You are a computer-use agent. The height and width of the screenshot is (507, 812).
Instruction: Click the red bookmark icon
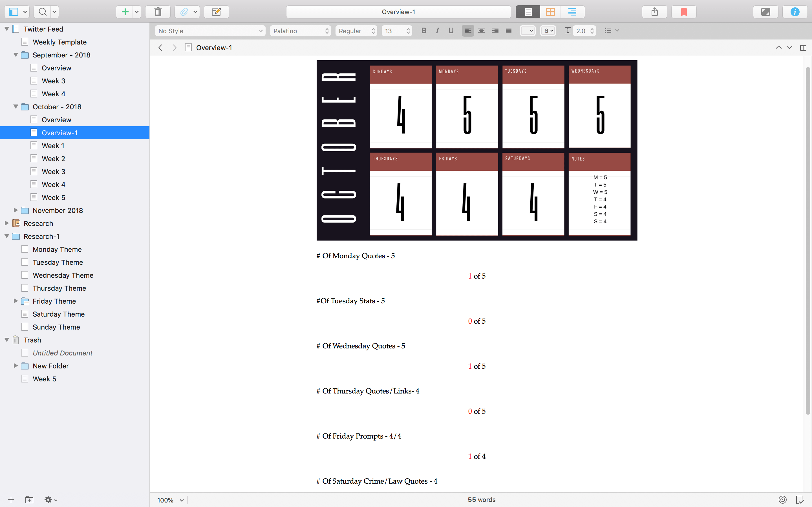point(683,11)
